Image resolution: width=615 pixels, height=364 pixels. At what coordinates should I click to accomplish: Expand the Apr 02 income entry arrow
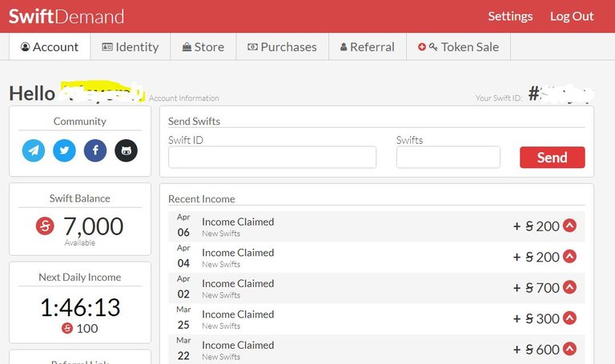pyautogui.click(x=569, y=287)
